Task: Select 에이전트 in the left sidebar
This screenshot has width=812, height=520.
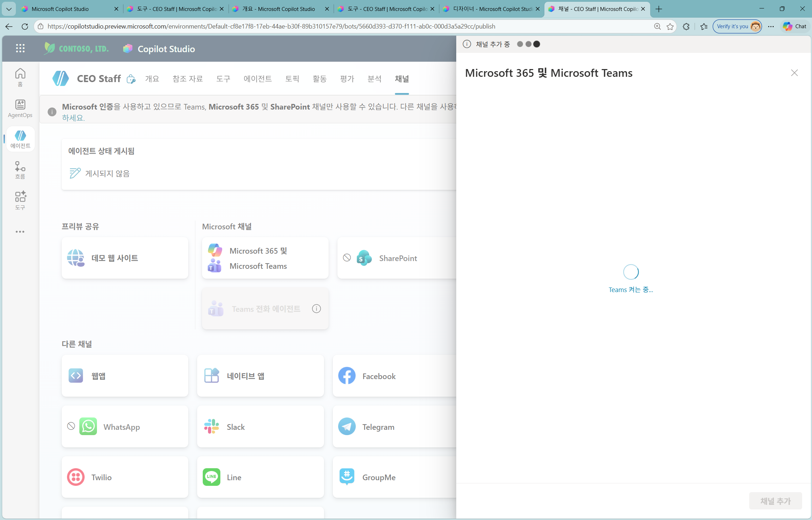Action: coord(20,139)
